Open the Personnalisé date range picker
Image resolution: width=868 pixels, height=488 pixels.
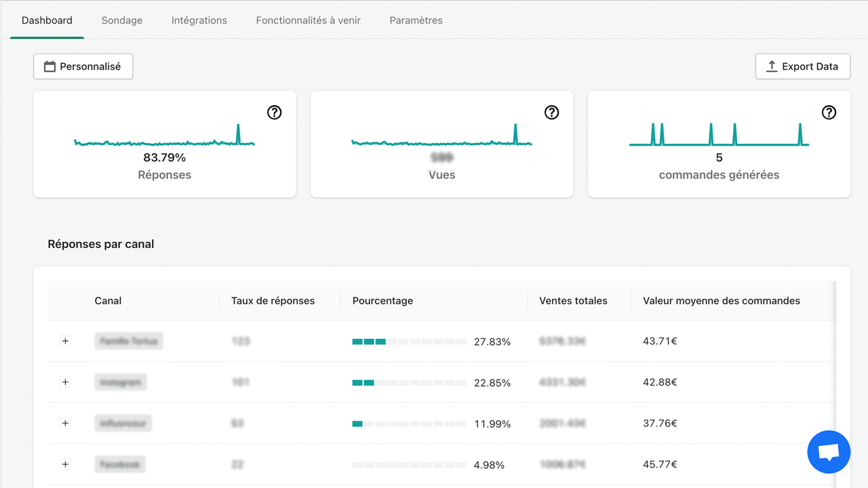coord(83,66)
